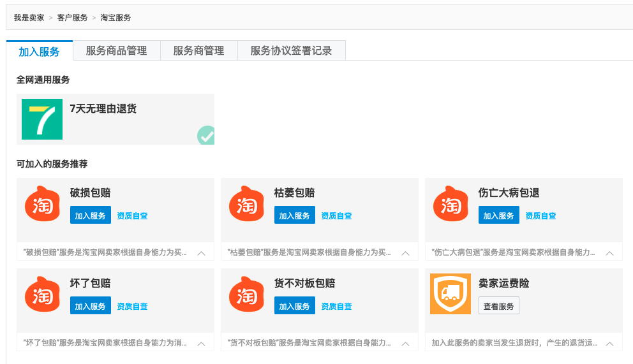633x364 pixels.
Task: Click the 破损包赔 service title
Action: pos(91,193)
